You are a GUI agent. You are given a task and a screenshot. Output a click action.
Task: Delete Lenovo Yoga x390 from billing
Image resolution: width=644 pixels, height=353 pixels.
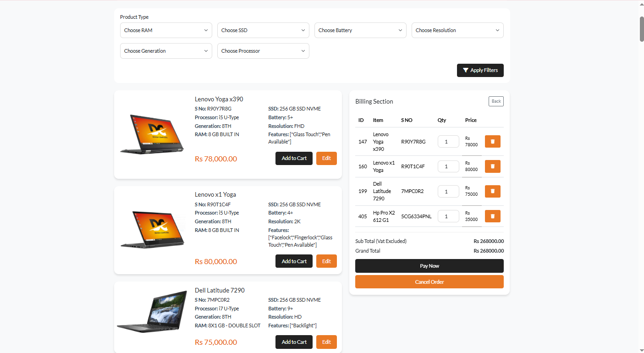pos(492,141)
